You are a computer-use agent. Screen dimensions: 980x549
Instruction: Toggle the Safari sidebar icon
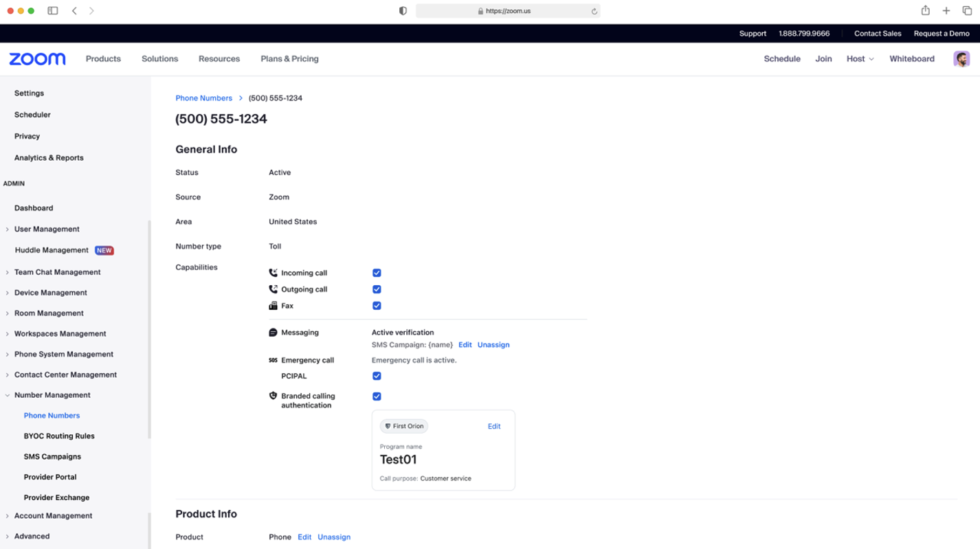pos(53,11)
